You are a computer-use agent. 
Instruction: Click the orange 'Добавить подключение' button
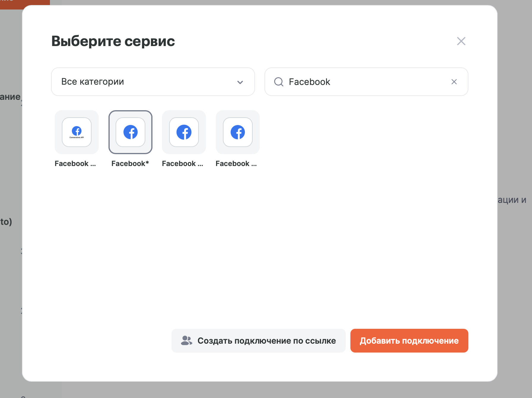click(x=409, y=341)
